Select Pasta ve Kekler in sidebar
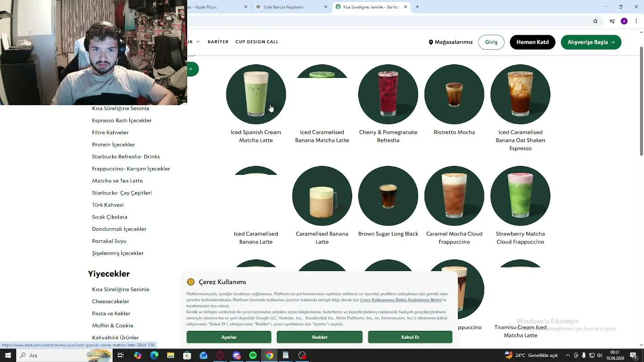644x362 pixels. (111, 313)
